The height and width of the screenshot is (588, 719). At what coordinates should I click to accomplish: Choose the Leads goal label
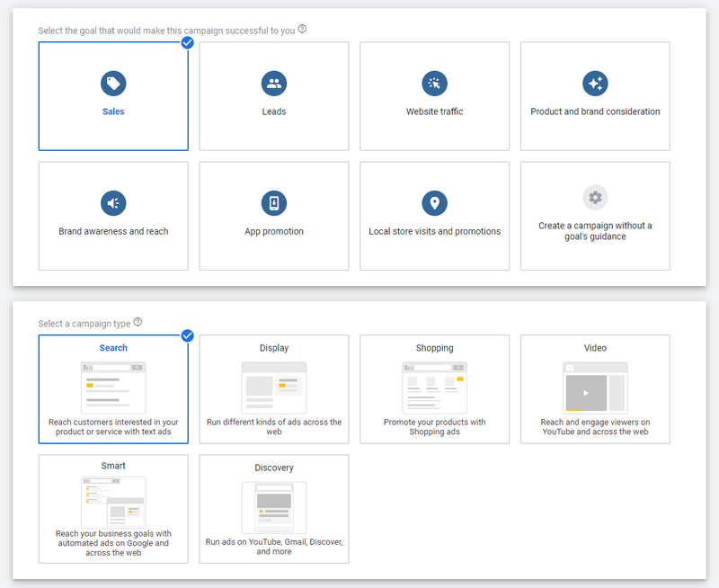(274, 111)
